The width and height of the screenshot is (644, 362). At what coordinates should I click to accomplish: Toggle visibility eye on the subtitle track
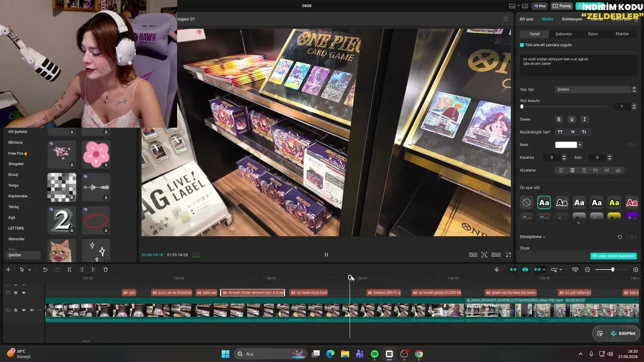pos(24,293)
